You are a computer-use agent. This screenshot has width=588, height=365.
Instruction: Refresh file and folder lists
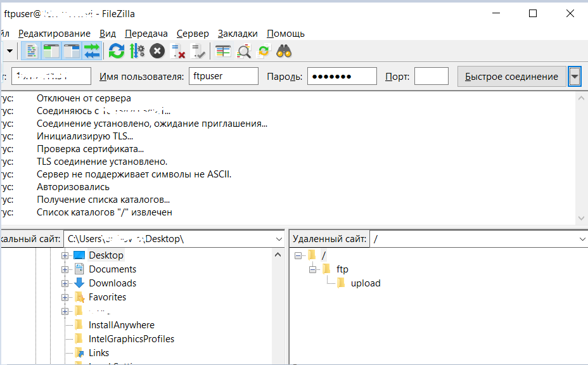coord(116,51)
